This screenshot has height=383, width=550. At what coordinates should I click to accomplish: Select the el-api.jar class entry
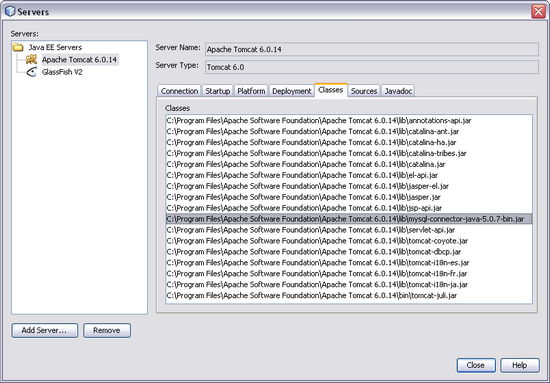click(349, 175)
